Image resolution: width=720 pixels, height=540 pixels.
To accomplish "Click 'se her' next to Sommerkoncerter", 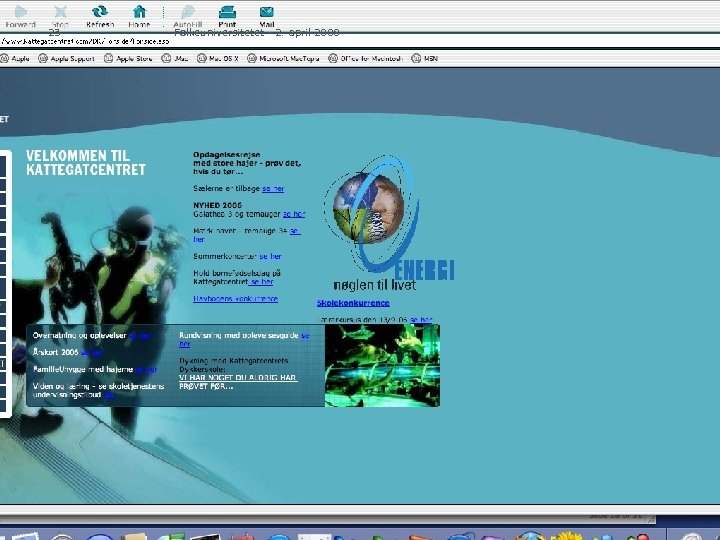I will (270, 256).
